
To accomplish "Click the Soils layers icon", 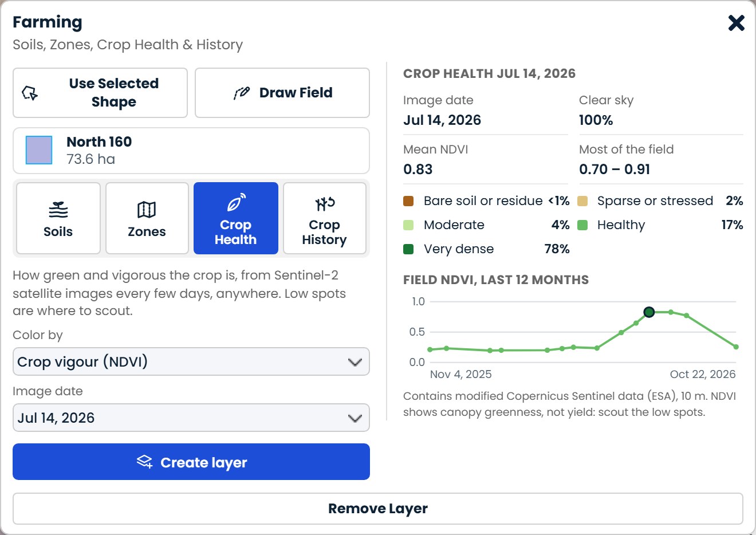I will tap(58, 210).
